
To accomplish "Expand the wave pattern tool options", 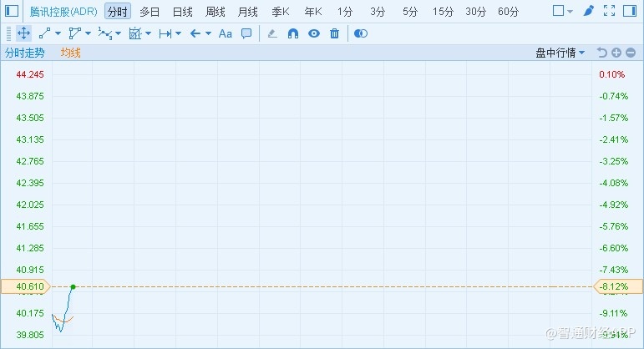I will pyautogui.click(x=119, y=33).
